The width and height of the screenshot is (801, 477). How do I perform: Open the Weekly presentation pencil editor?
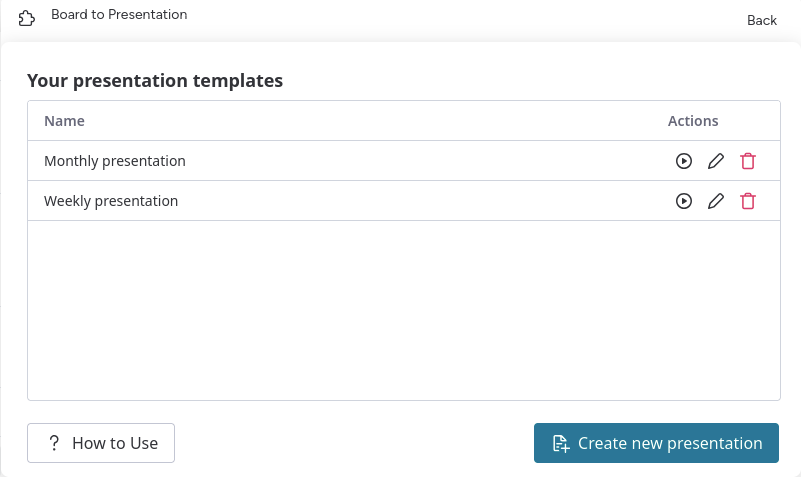click(x=715, y=201)
